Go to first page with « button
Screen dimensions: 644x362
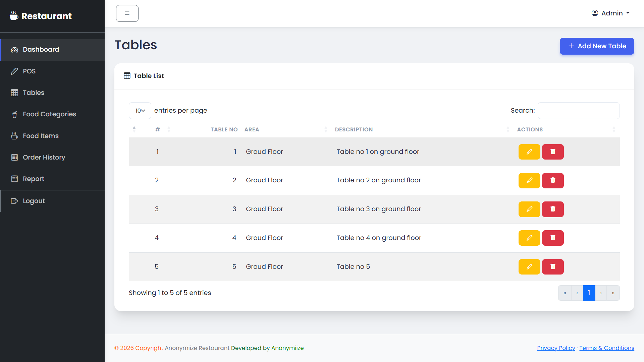click(x=565, y=293)
